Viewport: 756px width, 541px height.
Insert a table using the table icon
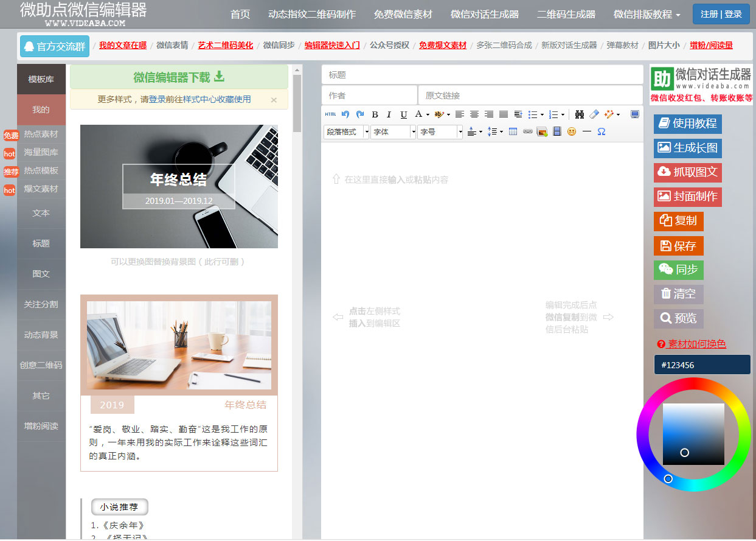pyautogui.click(x=513, y=131)
